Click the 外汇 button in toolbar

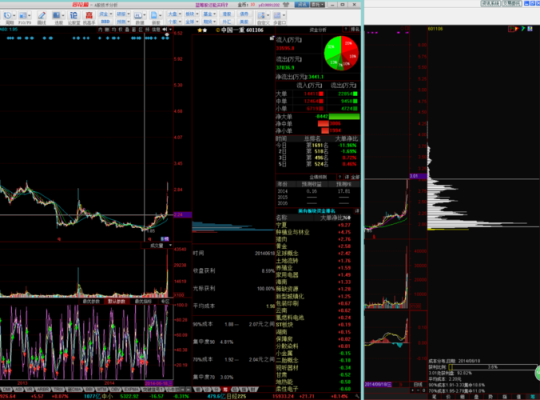pos(227,22)
